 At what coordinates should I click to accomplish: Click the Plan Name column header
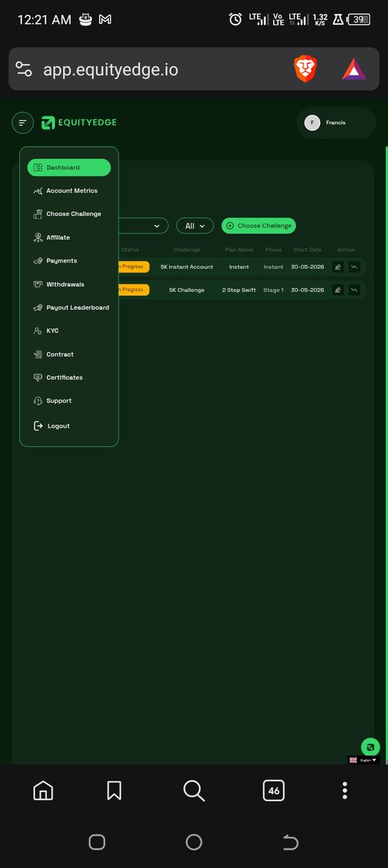239,250
